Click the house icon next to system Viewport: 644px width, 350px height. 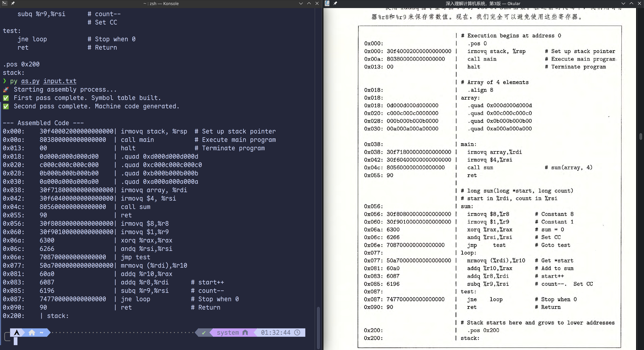pos(245,333)
